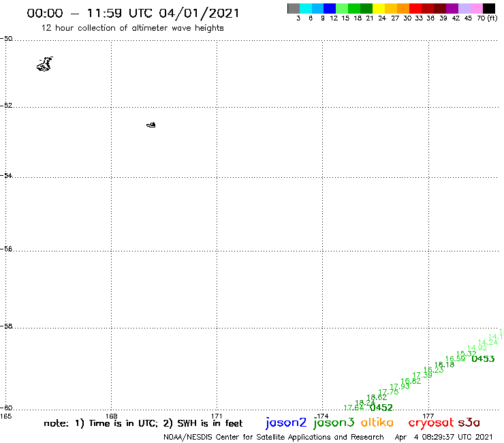Screen dimensions: 504x443
Task: Click the wave height value 17.39
Action: [422, 375]
